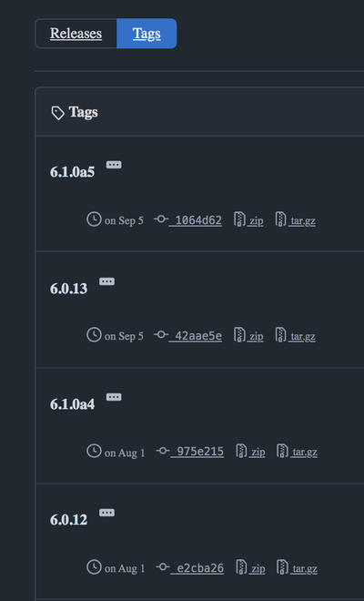Select the Tags tab
This screenshot has height=601, width=364.
pos(147,34)
